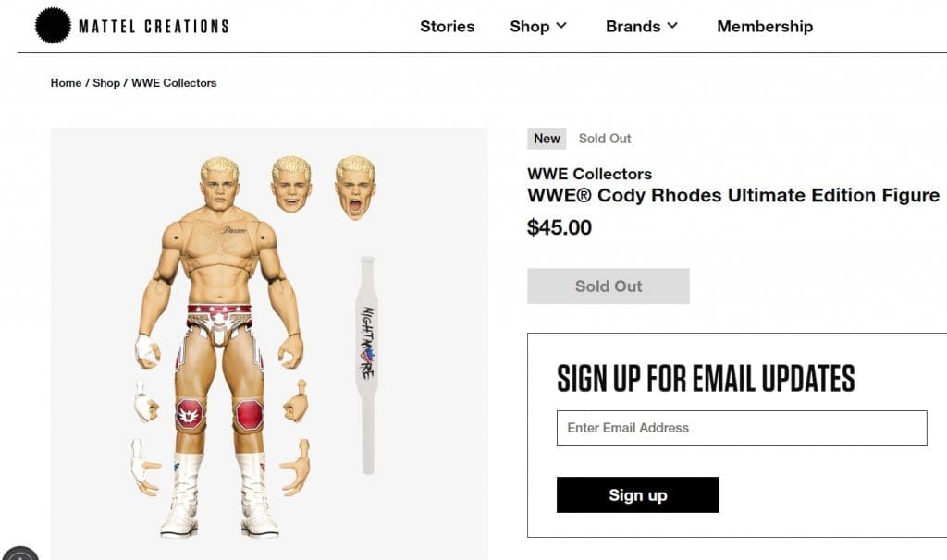Click the screaming alternate head accessory

pyautogui.click(x=355, y=186)
